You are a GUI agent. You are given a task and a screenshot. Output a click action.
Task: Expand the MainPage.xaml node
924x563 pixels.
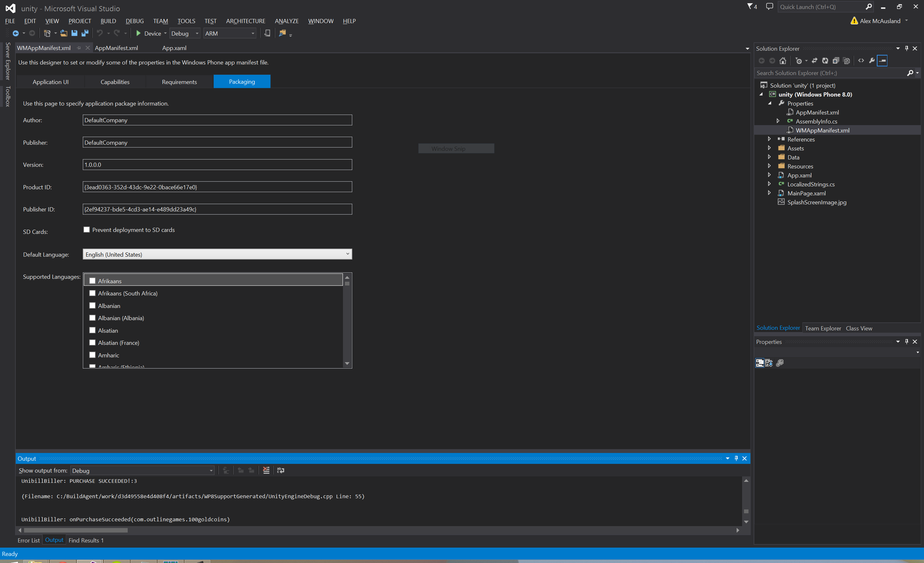tap(769, 193)
